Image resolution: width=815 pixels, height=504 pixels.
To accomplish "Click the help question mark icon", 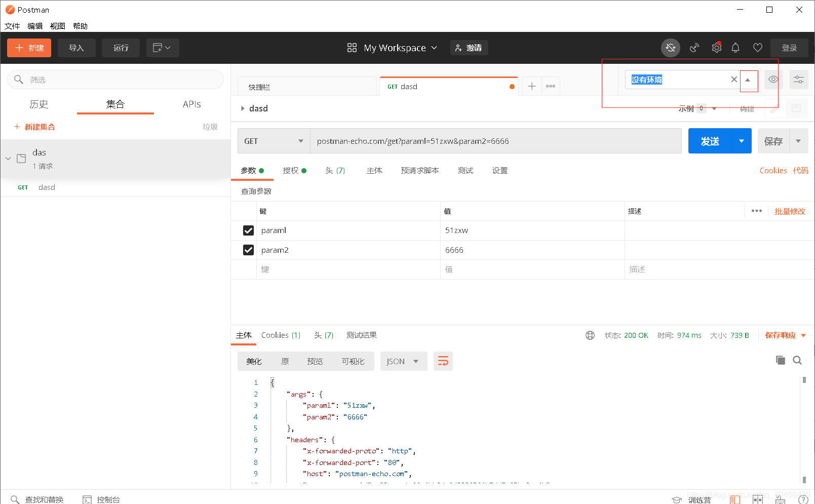I will pyautogui.click(x=803, y=500).
